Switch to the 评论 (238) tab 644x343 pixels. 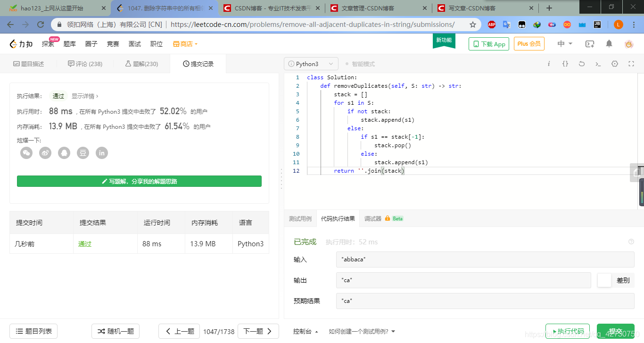85,64
